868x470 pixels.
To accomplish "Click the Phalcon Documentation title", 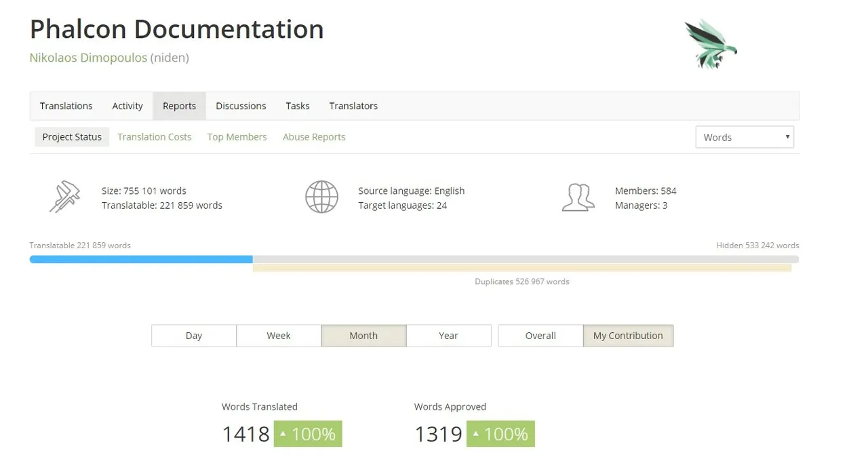I will (176, 29).
